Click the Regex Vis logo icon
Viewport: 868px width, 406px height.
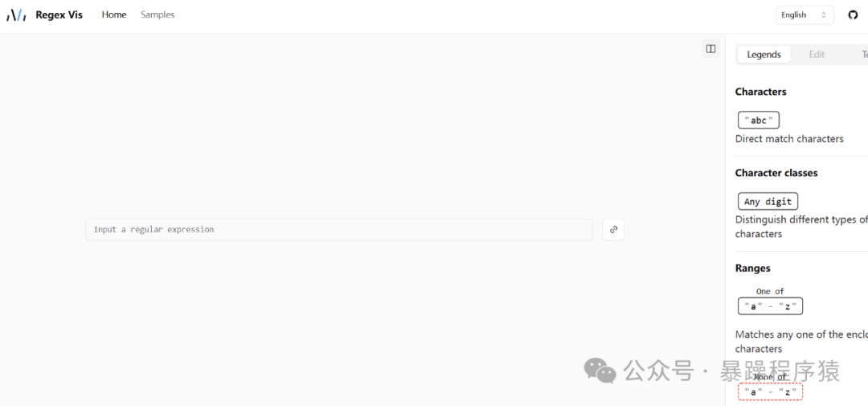tap(16, 15)
